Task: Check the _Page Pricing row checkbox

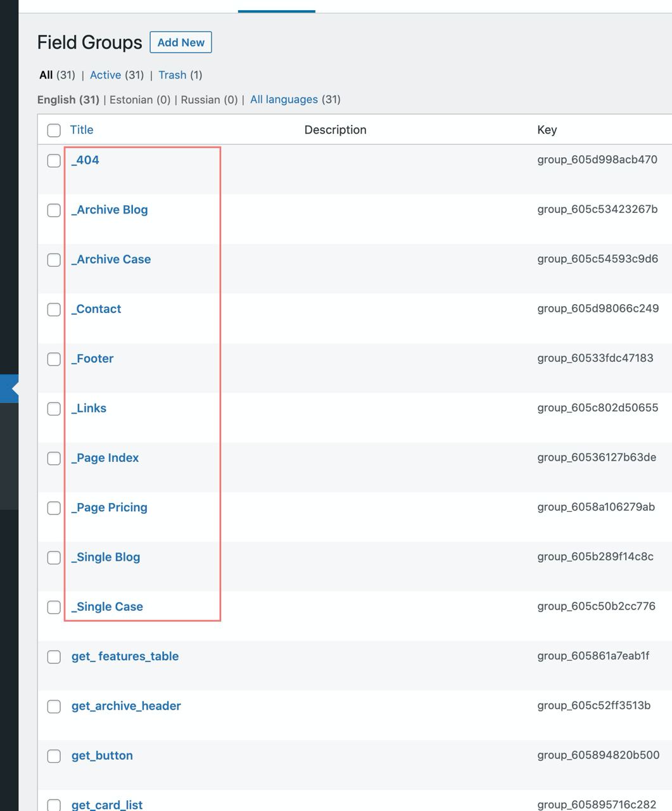Action: pos(54,508)
